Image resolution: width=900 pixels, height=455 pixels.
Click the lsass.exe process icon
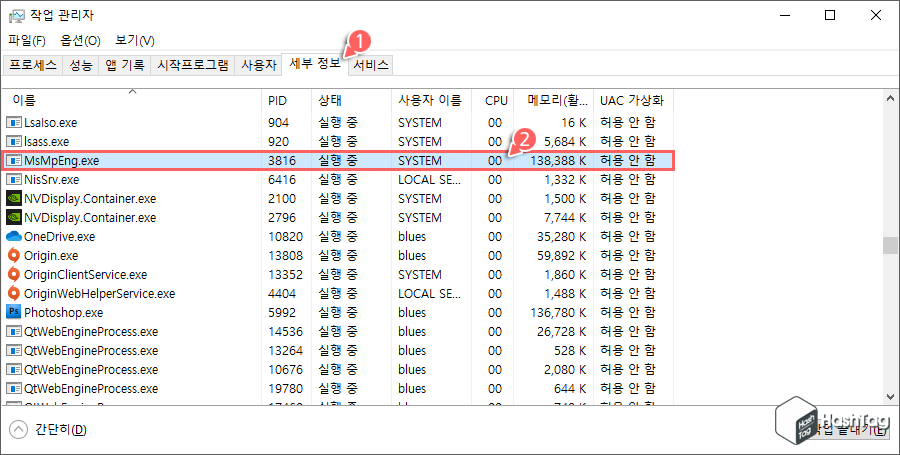pos(13,141)
